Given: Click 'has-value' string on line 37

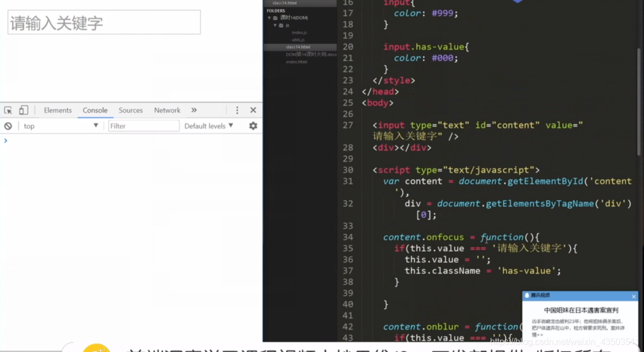Looking at the screenshot, I should pyautogui.click(x=526, y=271).
